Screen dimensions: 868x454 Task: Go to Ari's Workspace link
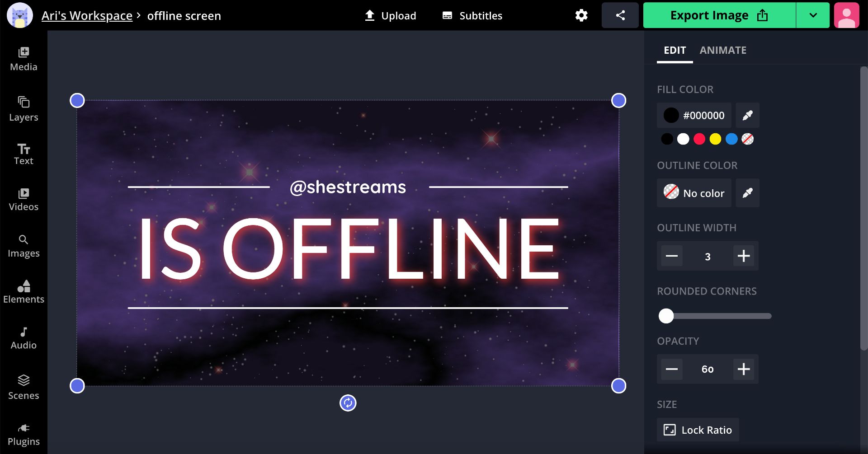point(87,16)
